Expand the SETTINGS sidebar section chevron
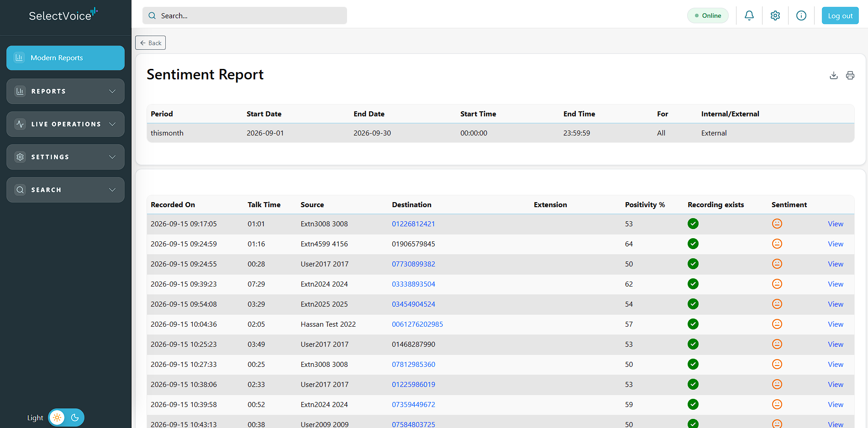Image resolution: width=868 pixels, height=428 pixels. pyautogui.click(x=112, y=157)
